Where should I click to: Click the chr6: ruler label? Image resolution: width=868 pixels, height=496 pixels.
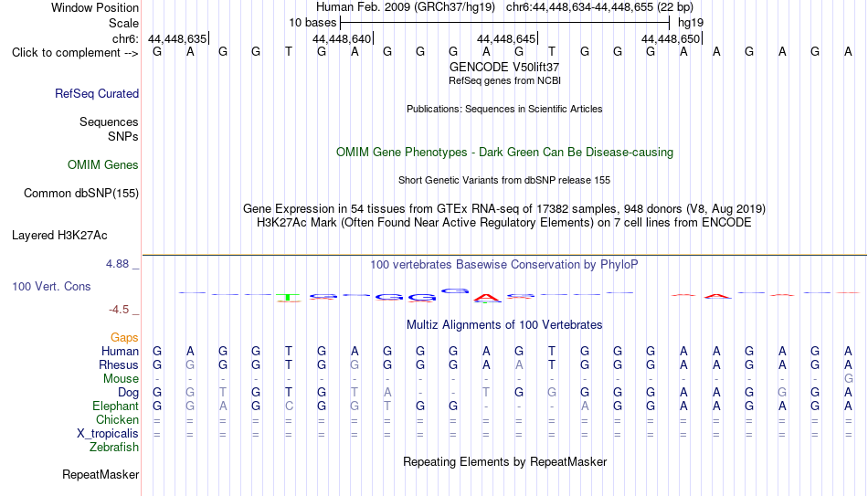[125, 38]
